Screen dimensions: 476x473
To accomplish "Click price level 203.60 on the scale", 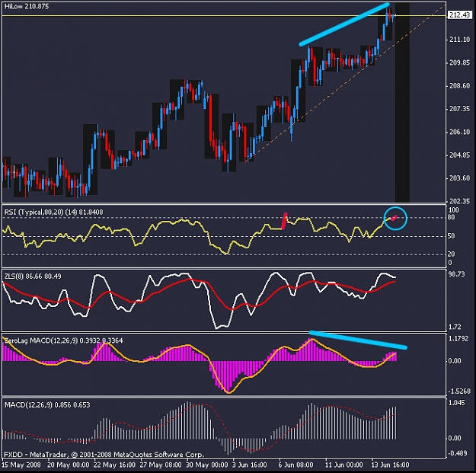I will click(x=459, y=178).
